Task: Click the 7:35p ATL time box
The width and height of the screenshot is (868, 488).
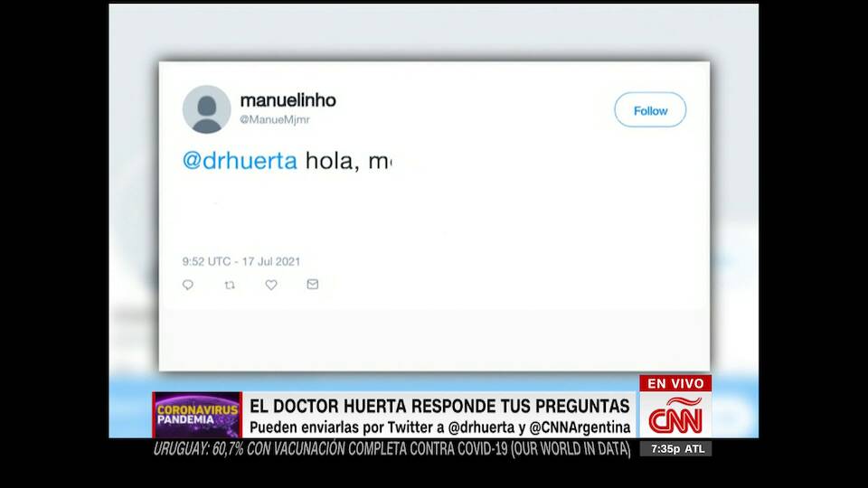Action: click(x=676, y=449)
